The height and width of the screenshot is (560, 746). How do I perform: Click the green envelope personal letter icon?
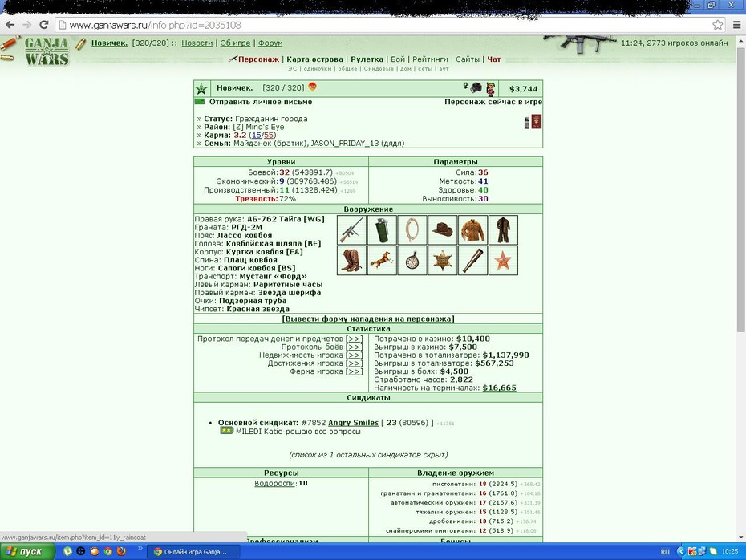(x=200, y=102)
